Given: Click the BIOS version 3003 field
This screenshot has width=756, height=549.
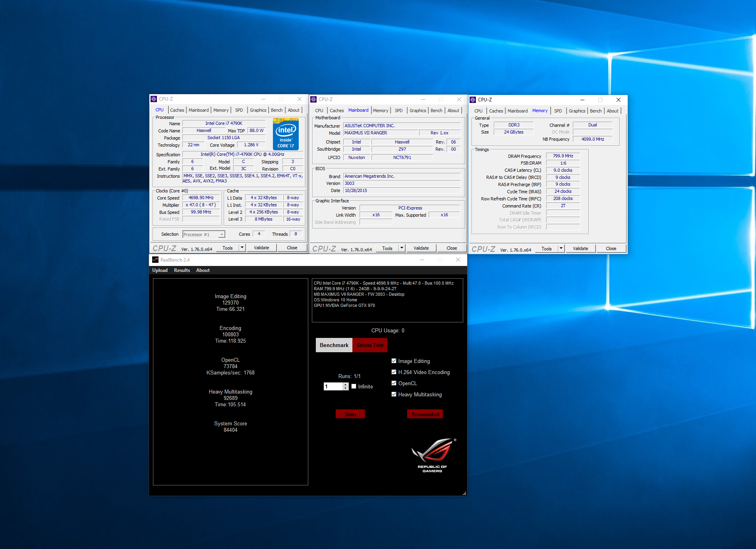Looking at the screenshot, I should 402,183.
